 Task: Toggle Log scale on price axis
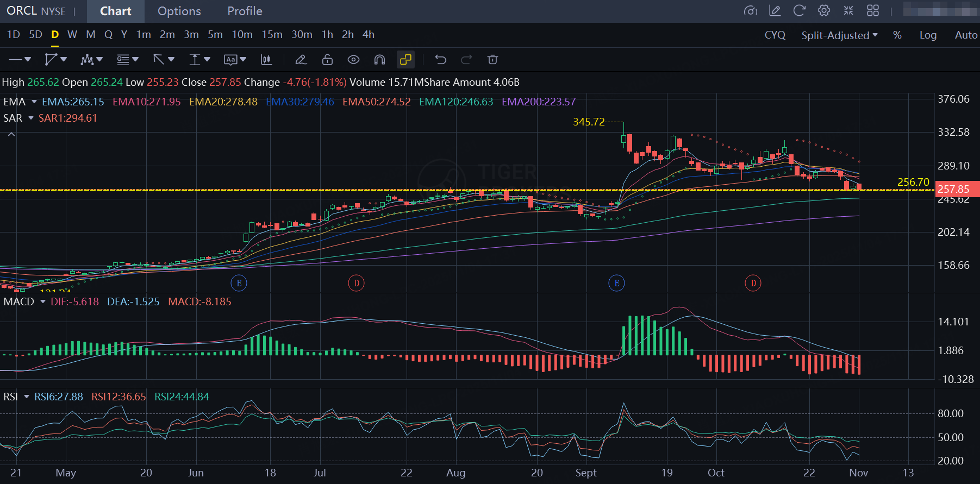tap(928, 35)
